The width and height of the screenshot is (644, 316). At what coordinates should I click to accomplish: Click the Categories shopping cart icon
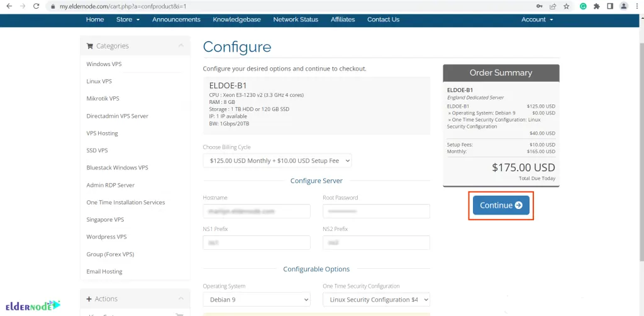coord(90,46)
